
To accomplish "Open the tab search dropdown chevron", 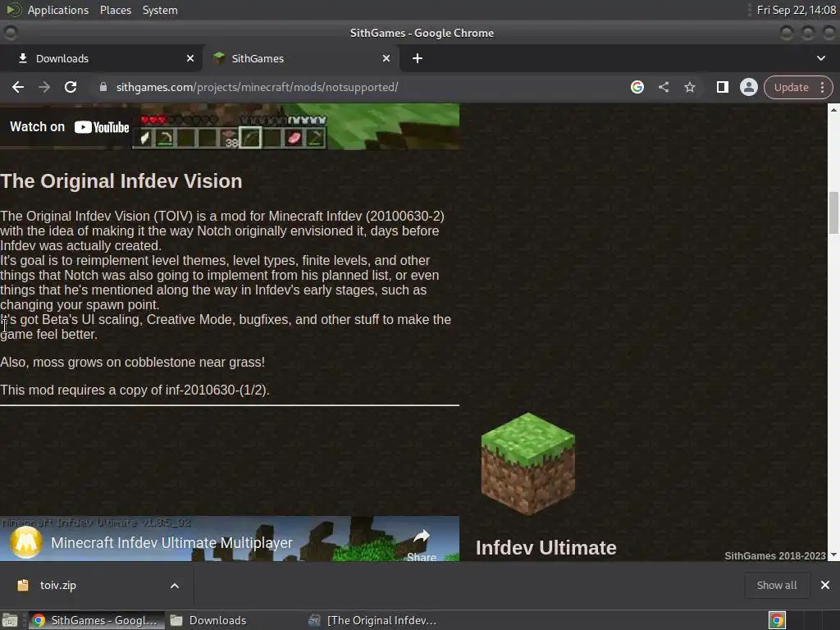I will tap(820, 58).
